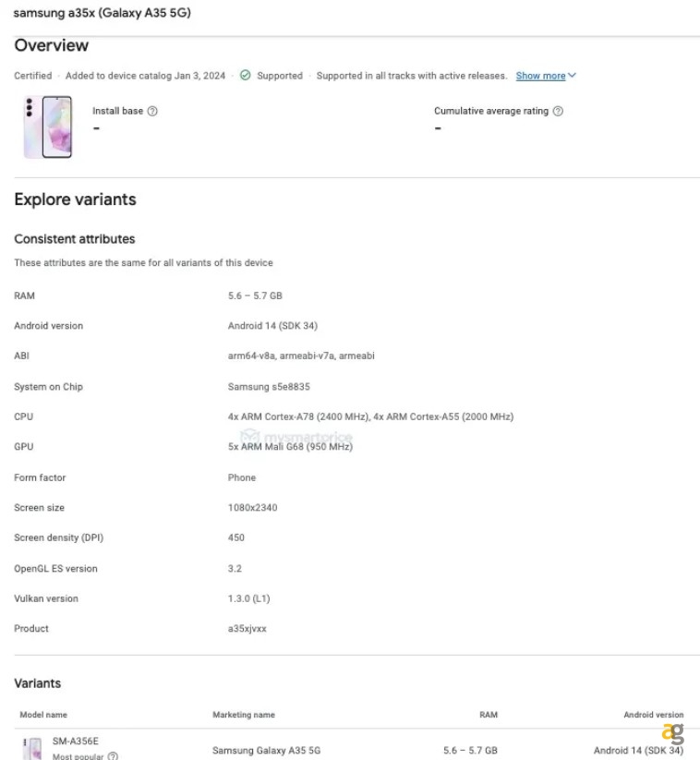Viewport: 700px width, 760px height.
Task: Click the ag logo in the bottom corner
Action: (x=673, y=730)
